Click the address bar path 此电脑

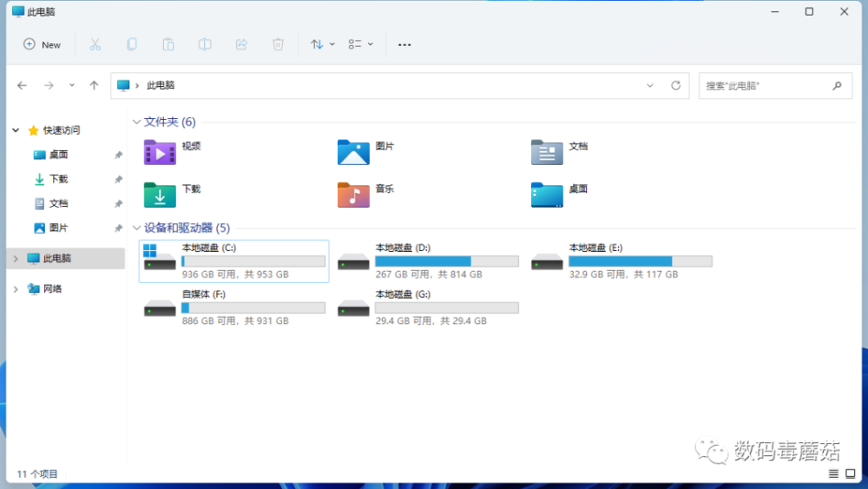coord(161,85)
